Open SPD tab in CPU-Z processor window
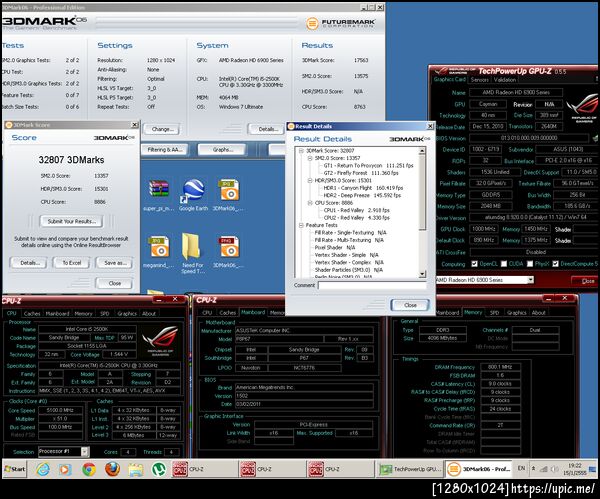 (104, 313)
